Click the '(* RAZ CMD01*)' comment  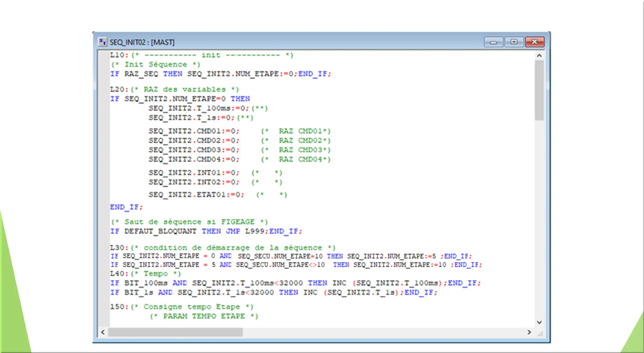point(296,131)
